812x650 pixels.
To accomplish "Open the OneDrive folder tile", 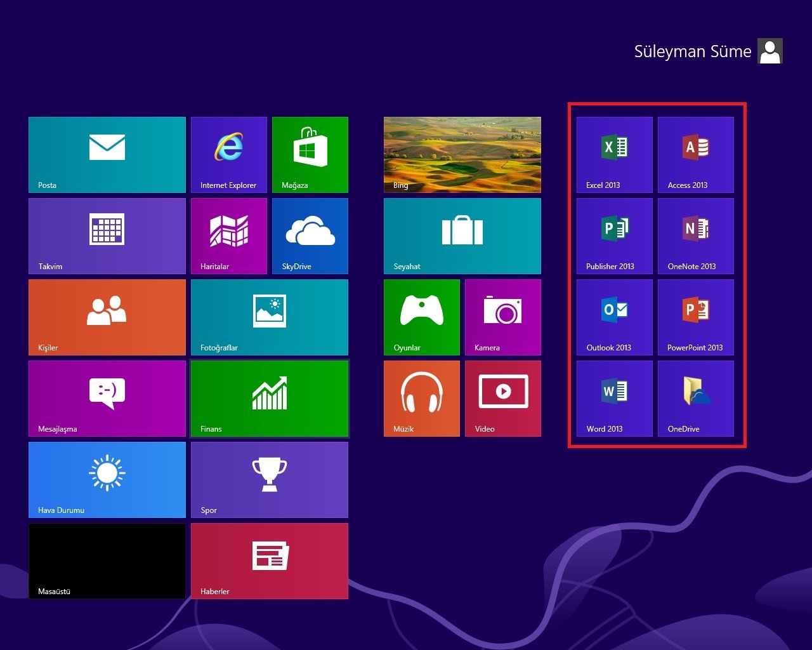I will 695,398.
